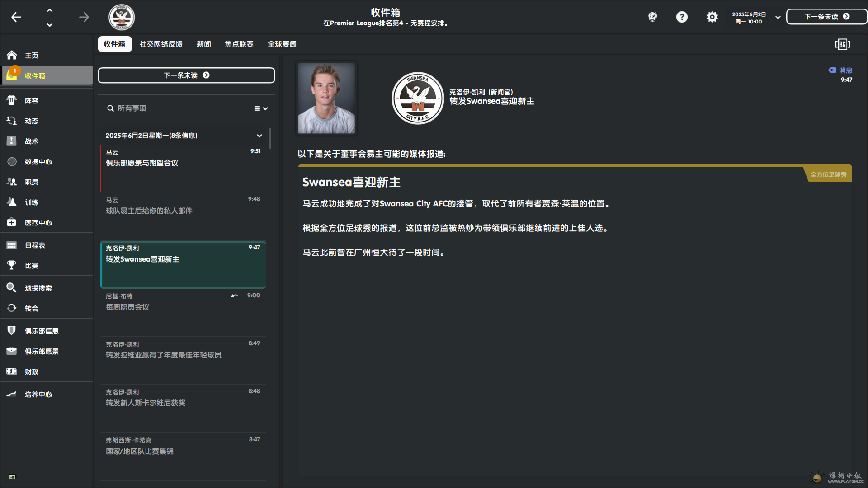Click the 下一条未读 button above the message list
Screen dimensions: 868x488
pyautogui.click(x=186, y=75)
